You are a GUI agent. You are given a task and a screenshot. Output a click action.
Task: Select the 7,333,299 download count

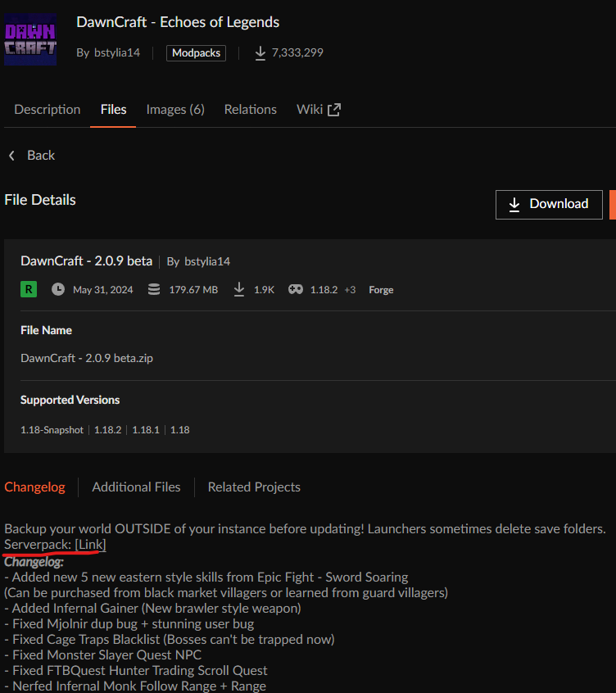(x=297, y=52)
